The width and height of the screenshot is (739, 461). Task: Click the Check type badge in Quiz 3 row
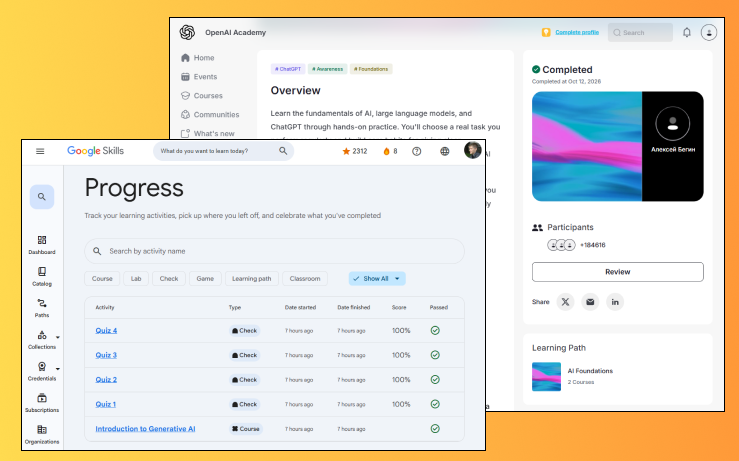coord(244,355)
